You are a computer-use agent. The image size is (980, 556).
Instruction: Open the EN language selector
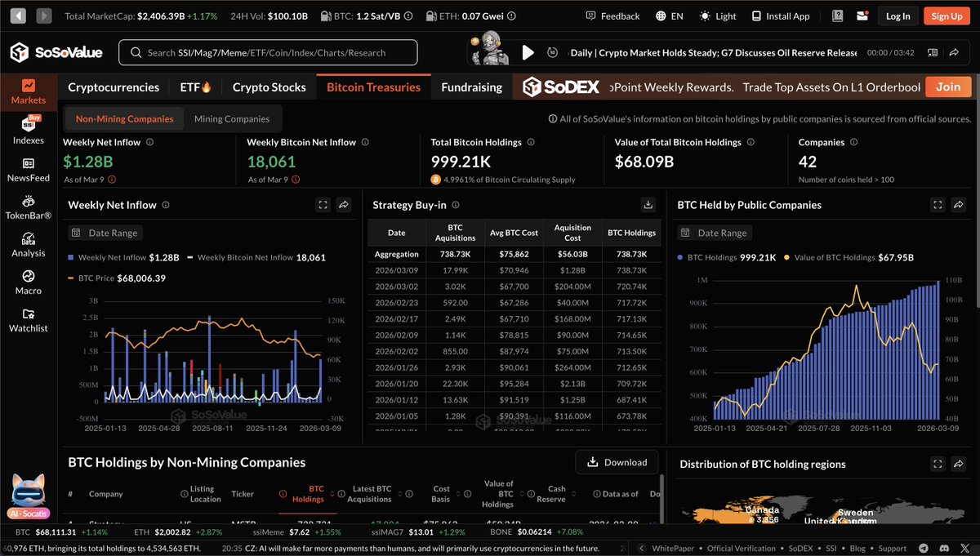pos(669,16)
